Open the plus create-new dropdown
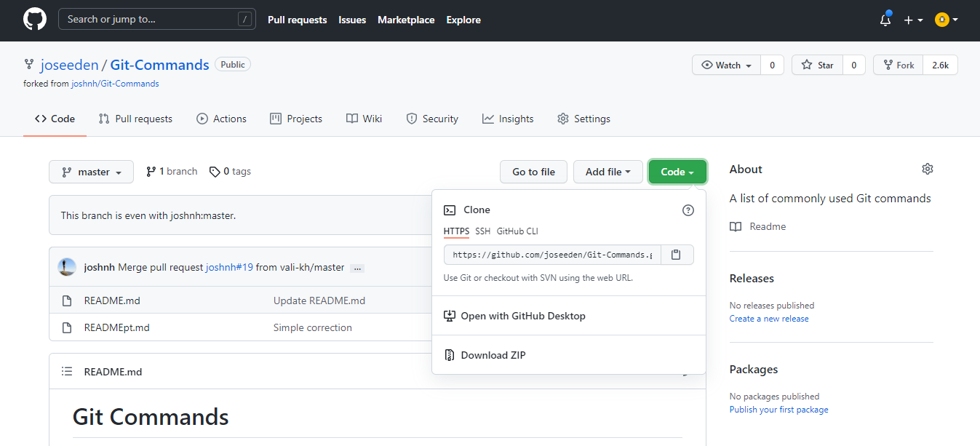Viewport: 980px width, 446px height. click(913, 20)
